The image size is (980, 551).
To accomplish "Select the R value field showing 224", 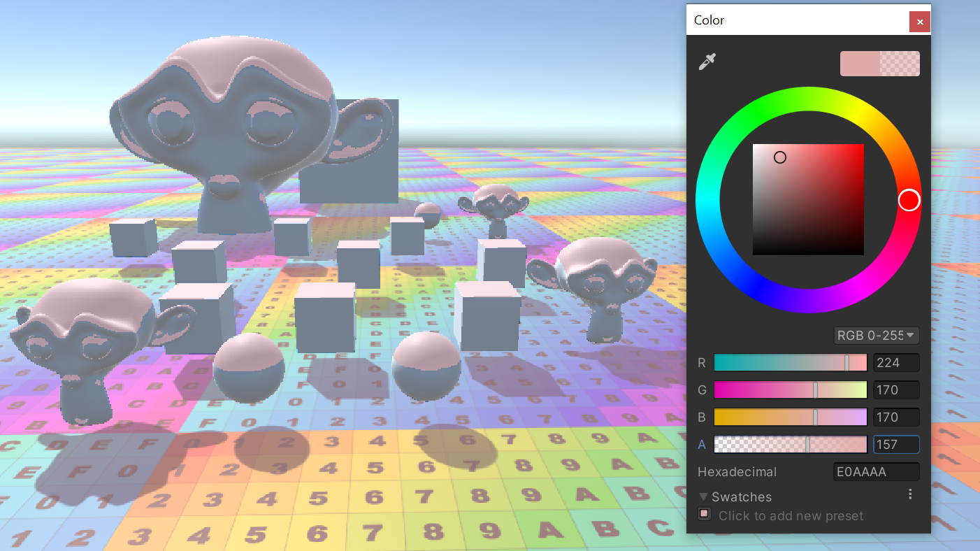I will tap(896, 362).
